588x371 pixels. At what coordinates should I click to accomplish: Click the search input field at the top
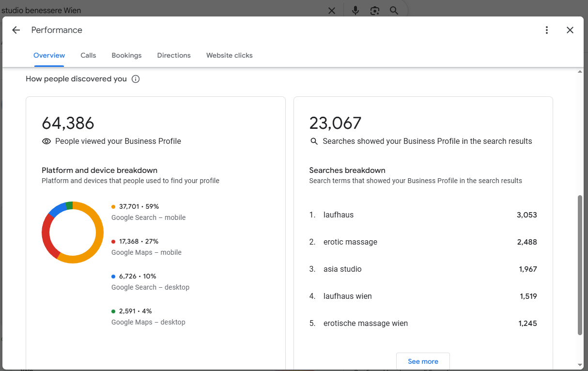point(145,10)
